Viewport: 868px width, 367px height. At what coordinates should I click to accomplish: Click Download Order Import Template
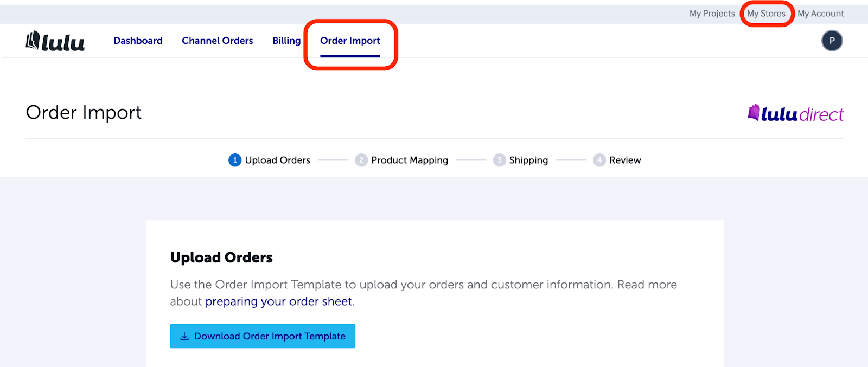263,336
